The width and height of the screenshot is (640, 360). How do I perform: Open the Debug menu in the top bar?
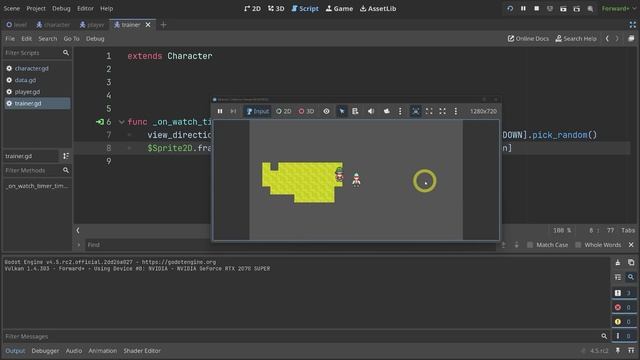click(x=61, y=9)
